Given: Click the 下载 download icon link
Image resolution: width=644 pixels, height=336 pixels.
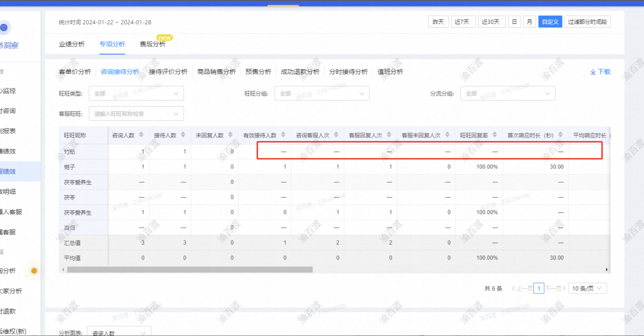Looking at the screenshot, I should click(600, 71).
